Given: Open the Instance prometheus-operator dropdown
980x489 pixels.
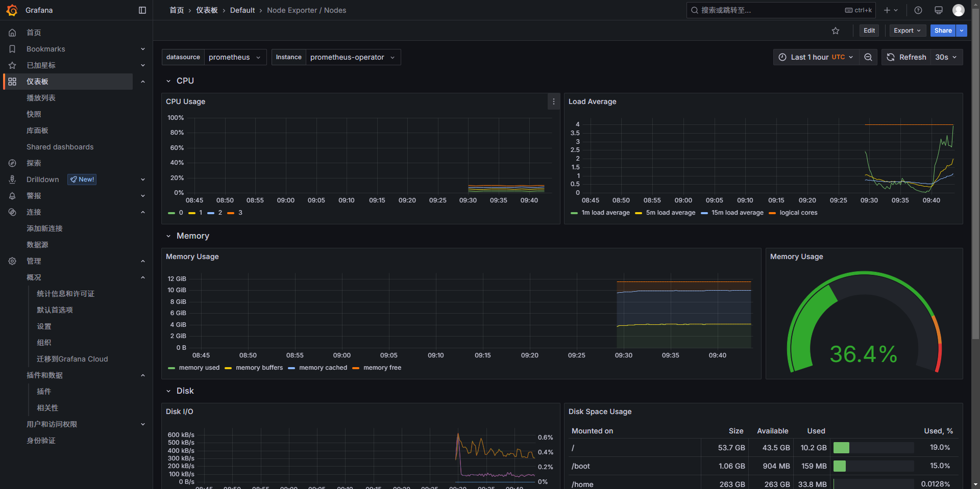Looking at the screenshot, I should [x=353, y=57].
